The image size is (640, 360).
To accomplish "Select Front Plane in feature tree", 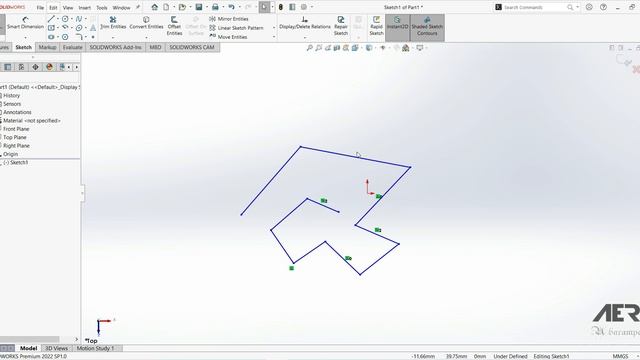I will tap(16, 129).
